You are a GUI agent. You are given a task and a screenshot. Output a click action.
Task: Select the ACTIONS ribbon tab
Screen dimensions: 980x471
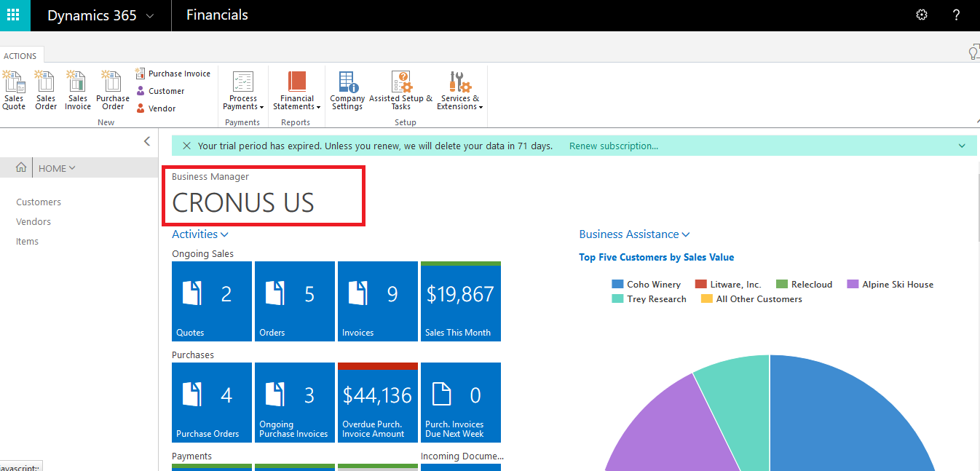(20, 55)
